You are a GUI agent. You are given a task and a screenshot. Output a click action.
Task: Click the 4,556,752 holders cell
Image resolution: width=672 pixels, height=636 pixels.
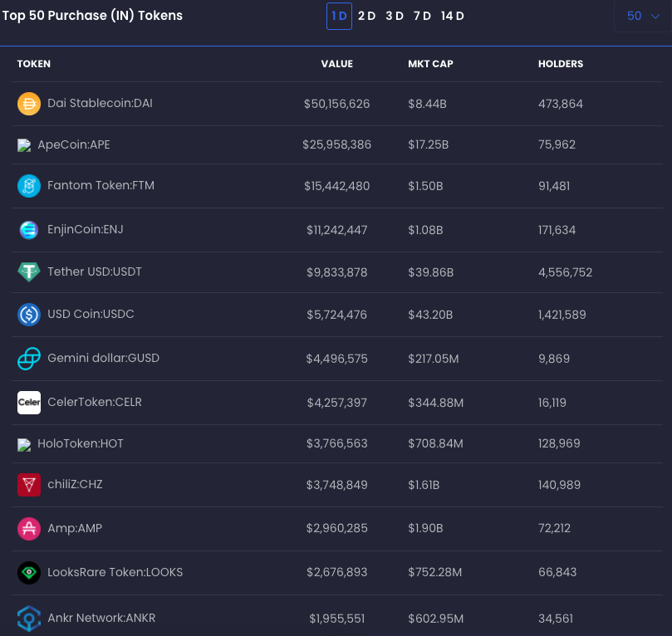tap(566, 272)
